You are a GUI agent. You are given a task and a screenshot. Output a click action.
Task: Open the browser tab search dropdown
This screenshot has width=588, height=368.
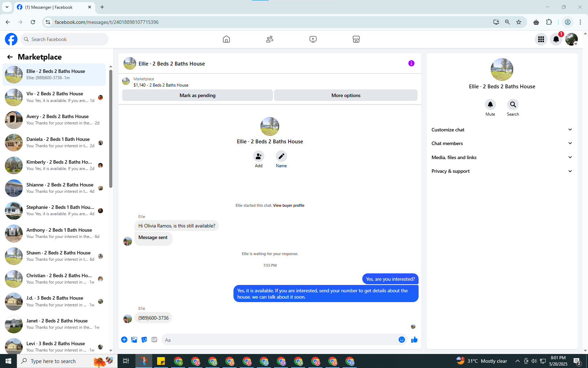(x=7, y=7)
